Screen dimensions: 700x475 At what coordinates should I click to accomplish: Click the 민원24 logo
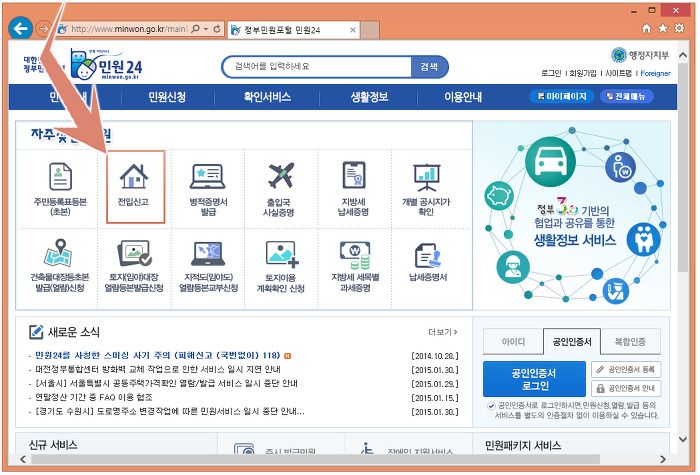107,65
